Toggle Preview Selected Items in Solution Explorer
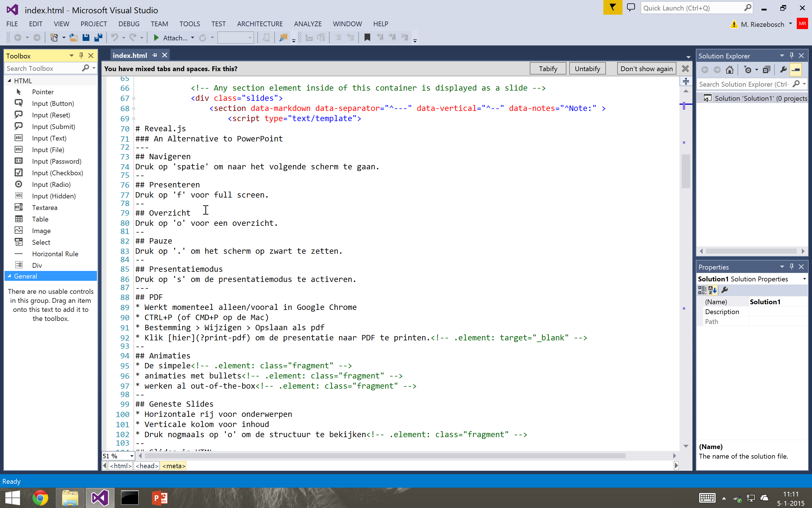This screenshot has width=812, height=508. point(796,69)
